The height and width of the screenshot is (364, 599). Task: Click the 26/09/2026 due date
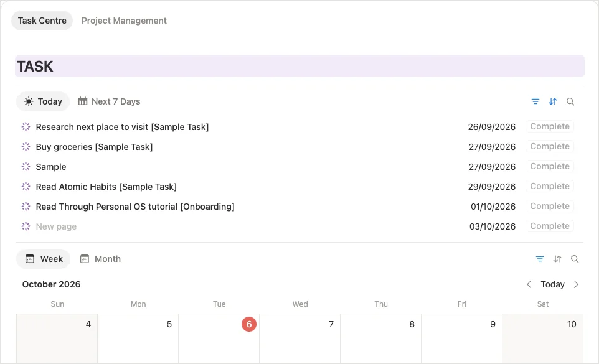coord(492,127)
